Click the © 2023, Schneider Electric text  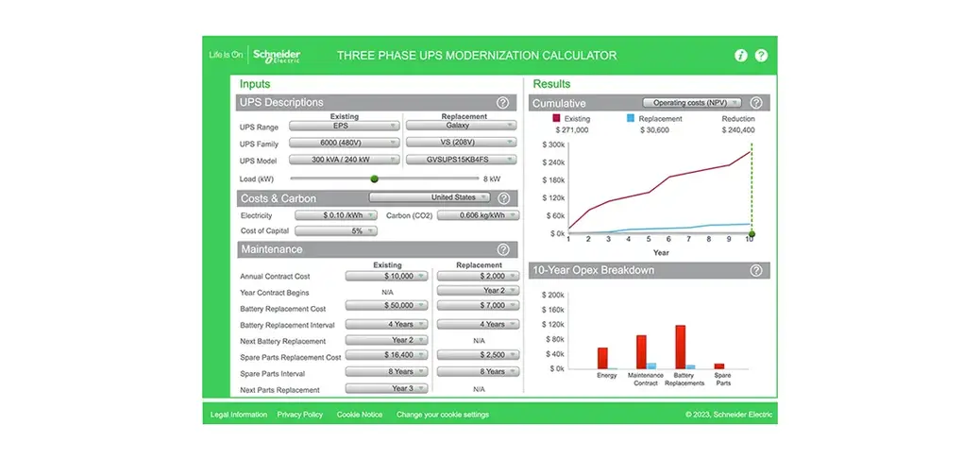pos(729,415)
